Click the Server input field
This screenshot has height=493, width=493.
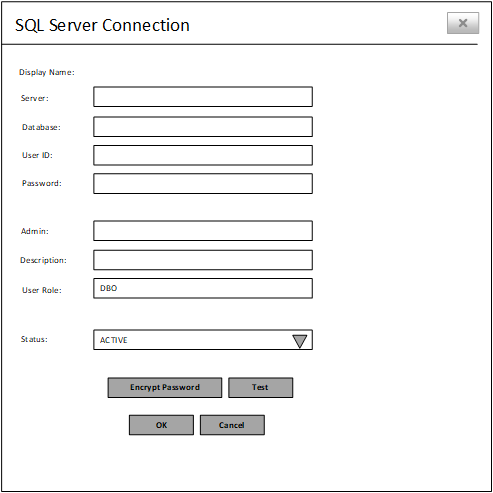coord(203,97)
